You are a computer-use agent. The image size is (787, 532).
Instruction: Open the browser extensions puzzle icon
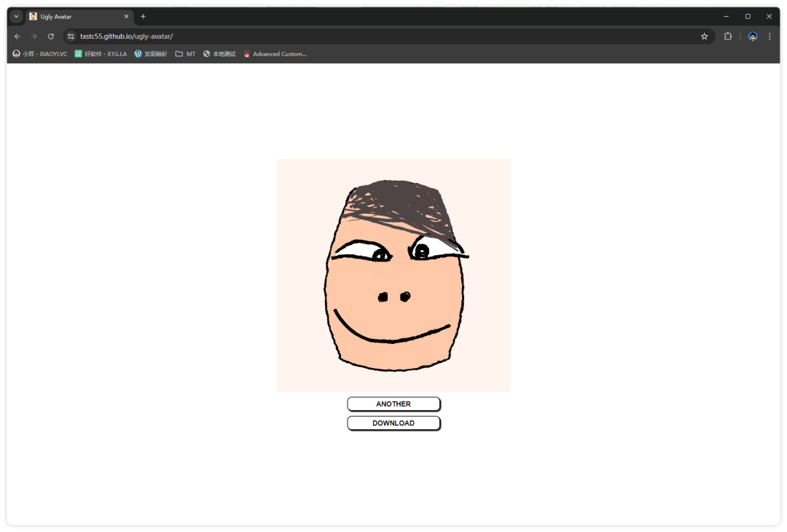pyautogui.click(x=728, y=36)
